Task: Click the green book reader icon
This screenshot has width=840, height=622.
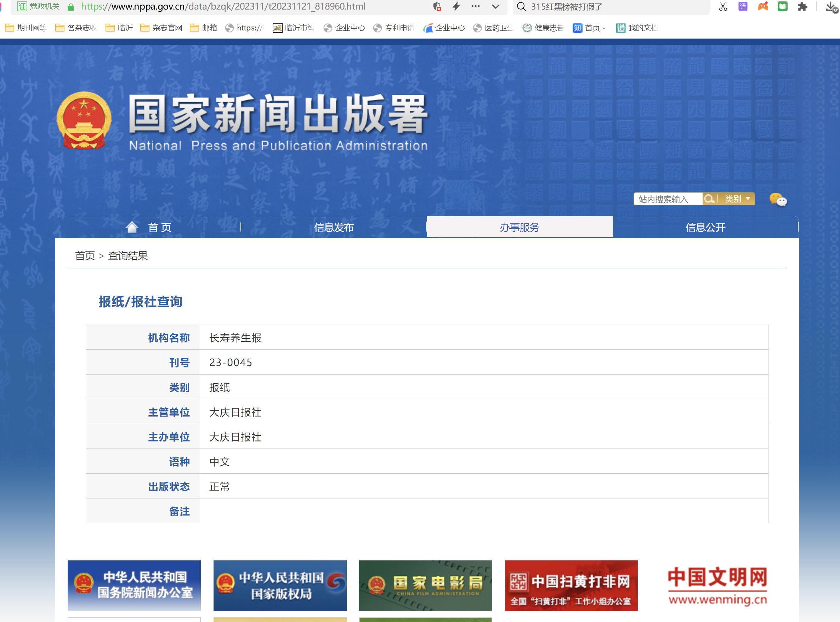Action: coord(782,7)
